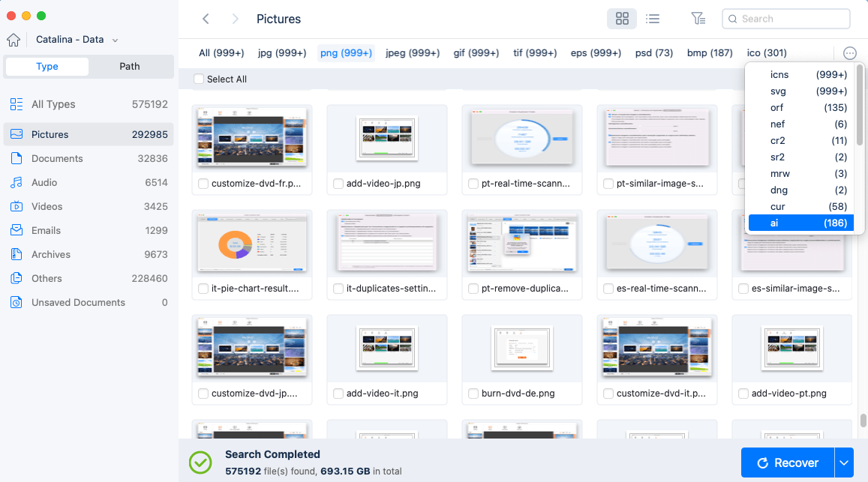Click the Recover button
The width and height of the screenshot is (868, 482).
tap(788, 463)
